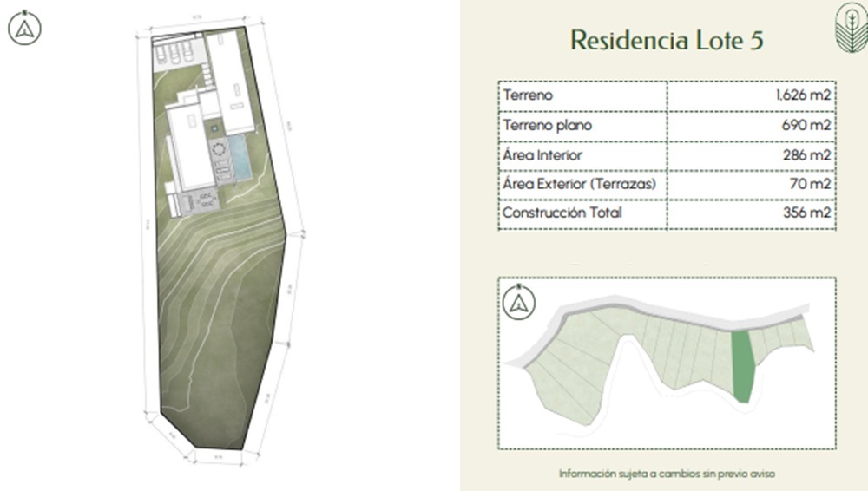The image size is (868, 491).
Task: Click the round outdoor dining table
Action: (218, 150)
